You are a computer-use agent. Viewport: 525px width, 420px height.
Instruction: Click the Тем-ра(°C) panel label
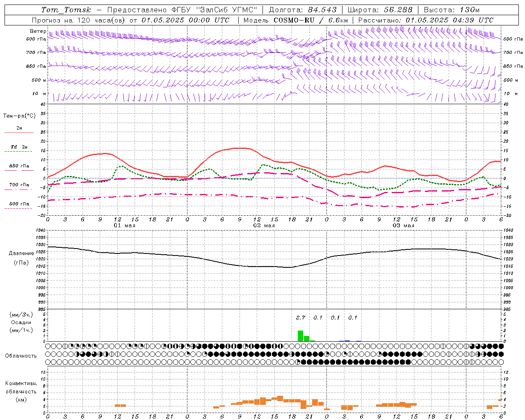click(19, 116)
